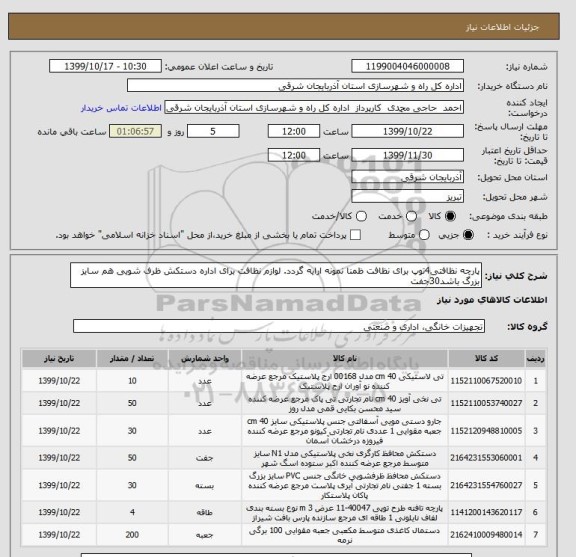
Task: Click the ردیف column header
Action: 536,359
